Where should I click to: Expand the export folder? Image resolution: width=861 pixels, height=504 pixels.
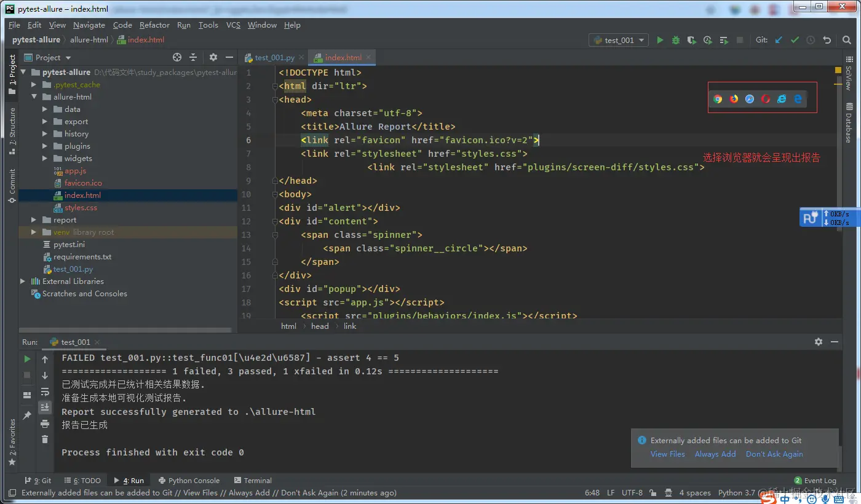click(45, 122)
